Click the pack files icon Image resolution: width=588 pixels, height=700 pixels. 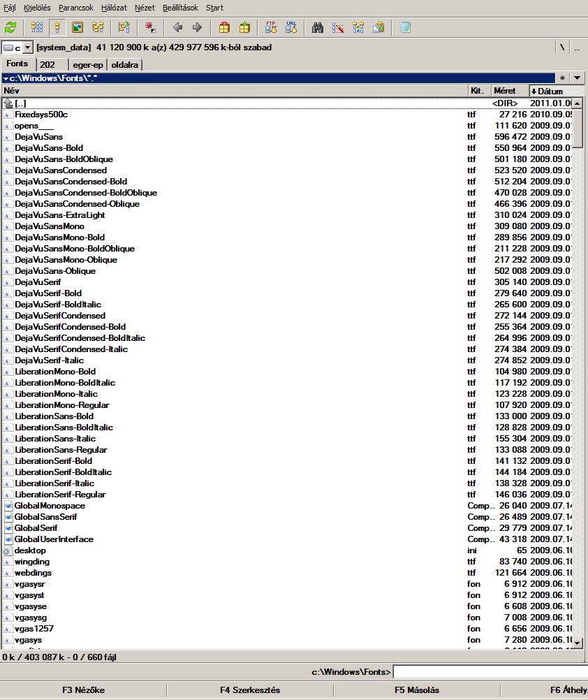[x=224, y=28]
